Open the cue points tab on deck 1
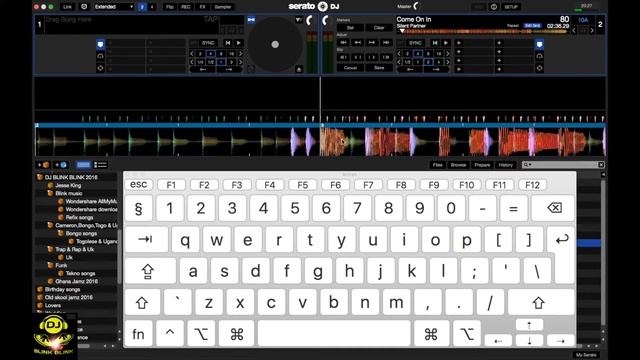Screen dimensions: 640x360 [x=100, y=44]
